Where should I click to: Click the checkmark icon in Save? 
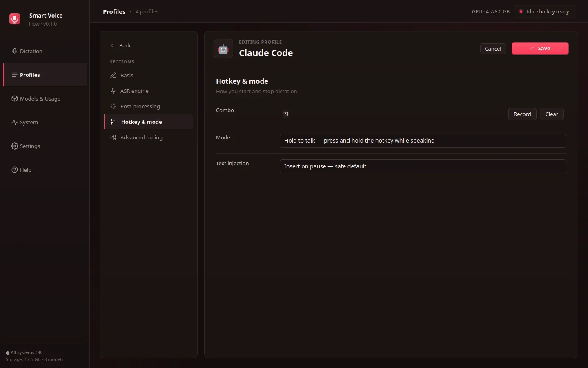(532, 48)
